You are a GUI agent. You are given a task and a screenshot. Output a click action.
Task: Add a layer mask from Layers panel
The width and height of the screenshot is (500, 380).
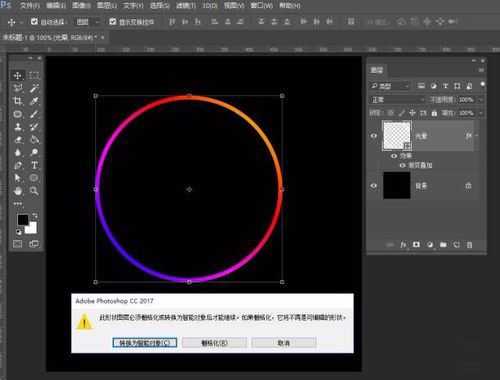416,245
